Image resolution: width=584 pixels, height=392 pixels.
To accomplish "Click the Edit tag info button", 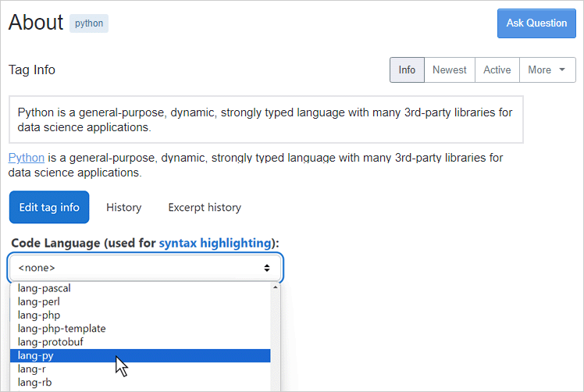I will [x=49, y=207].
